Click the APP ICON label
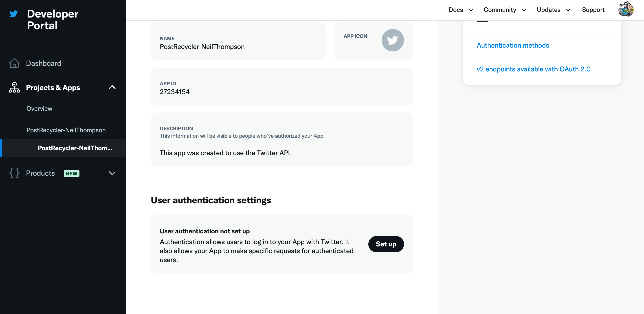The height and width of the screenshot is (314, 644). pyautogui.click(x=355, y=36)
